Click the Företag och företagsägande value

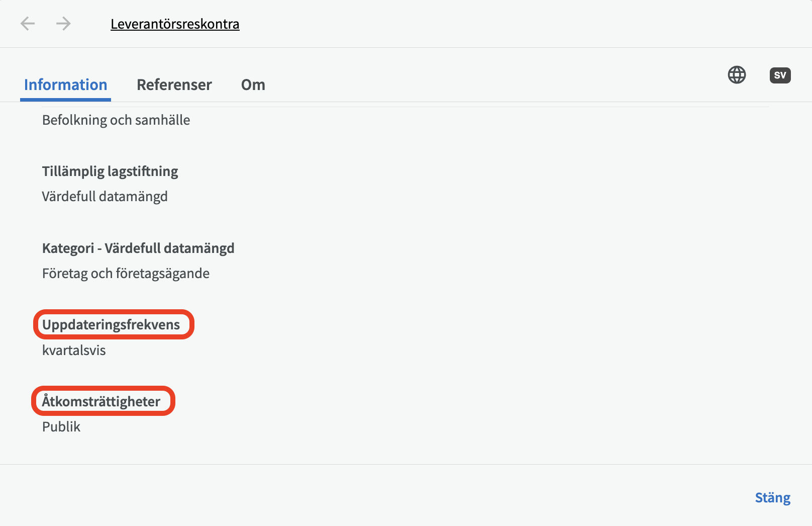pos(126,274)
